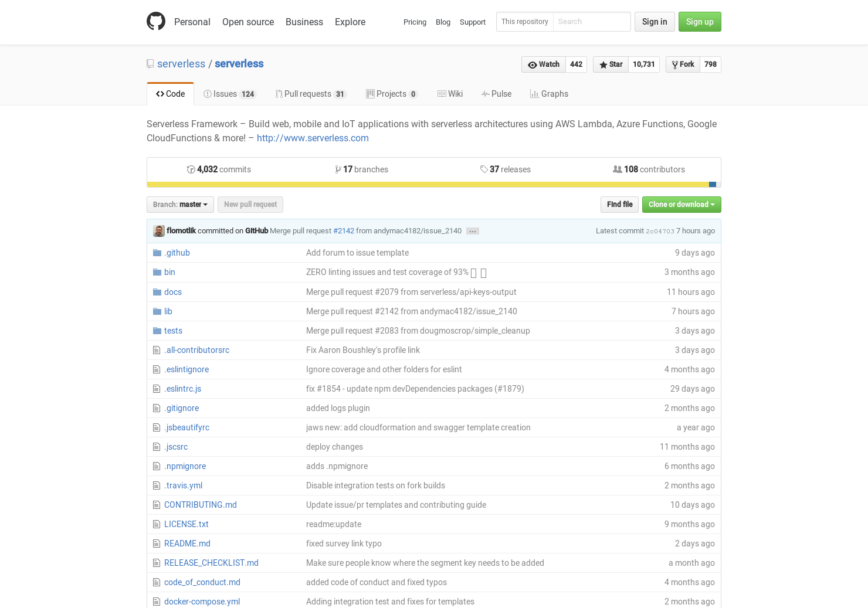Click the New pull request button
This screenshot has height=608, width=868.
click(250, 205)
